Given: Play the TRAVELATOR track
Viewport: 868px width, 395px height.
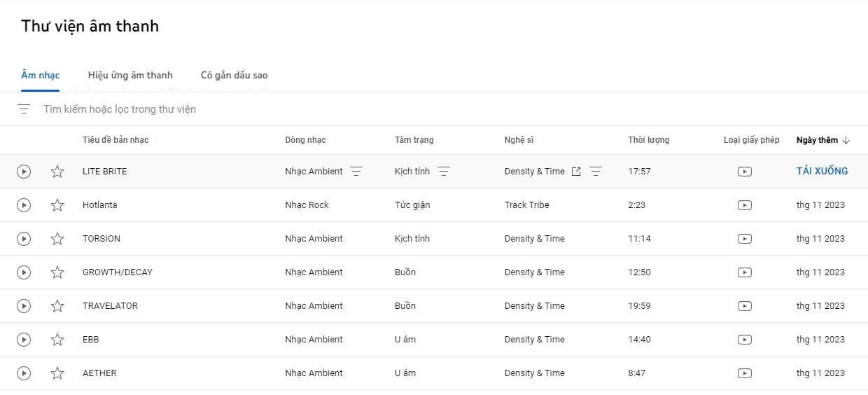Looking at the screenshot, I should 24,306.
